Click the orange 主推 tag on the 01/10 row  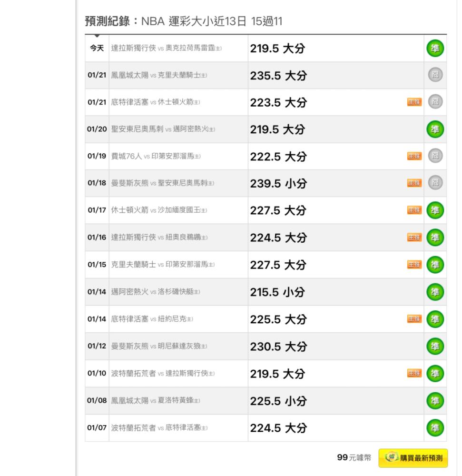tap(414, 373)
